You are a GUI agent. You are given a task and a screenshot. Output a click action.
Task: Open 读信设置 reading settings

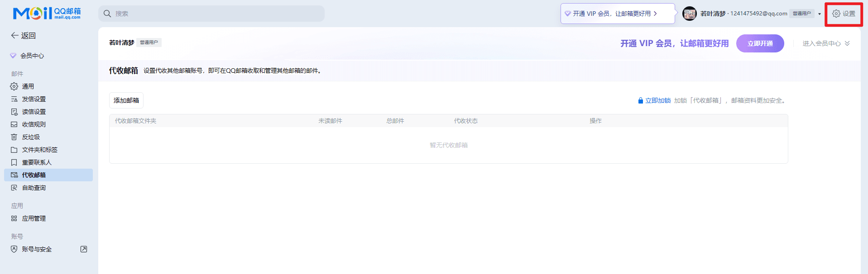pyautogui.click(x=34, y=112)
